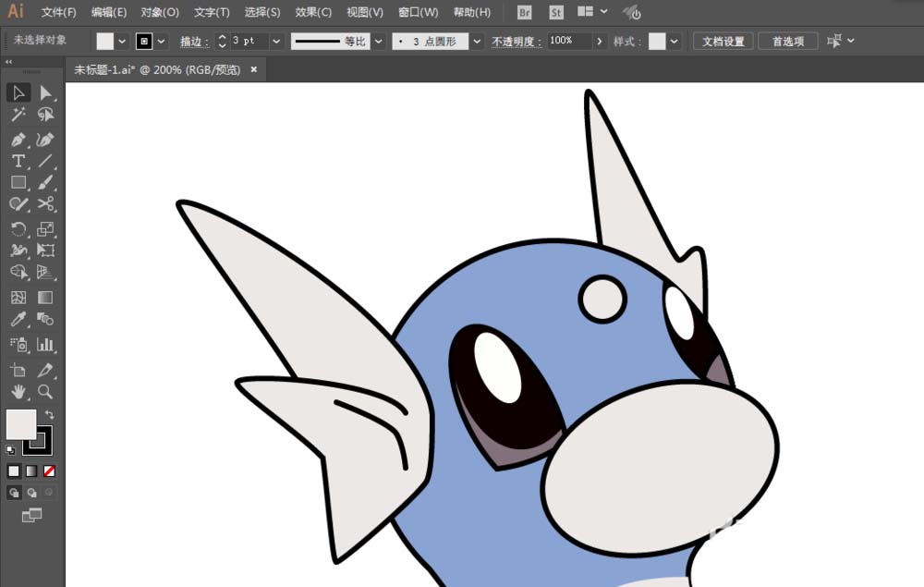Image resolution: width=924 pixels, height=587 pixels.
Task: Select the Zoom magnifier tool
Action: tap(45, 392)
